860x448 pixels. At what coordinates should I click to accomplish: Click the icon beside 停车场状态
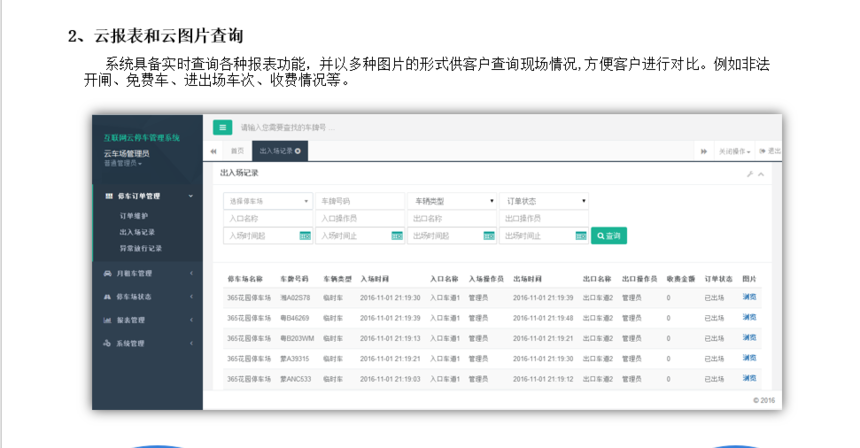point(108,297)
